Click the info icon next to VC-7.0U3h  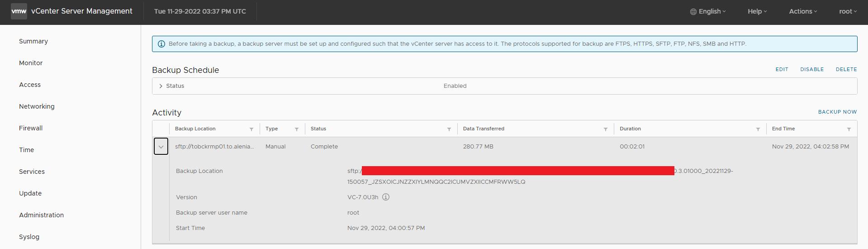click(386, 197)
